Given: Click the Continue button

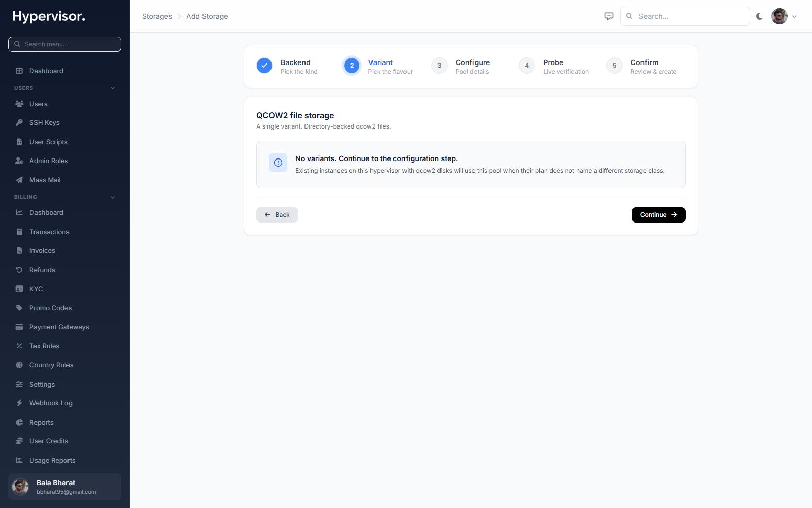Looking at the screenshot, I should (658, 215).
